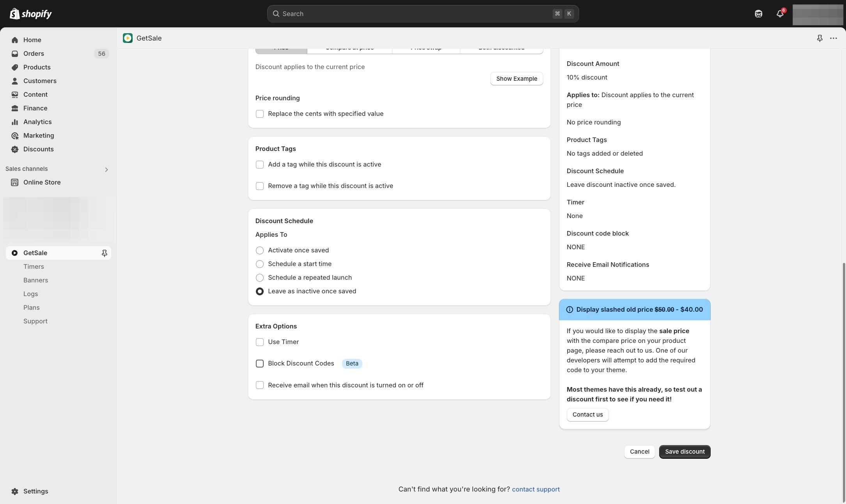The width and height of the screenshot is (846, 504).
Task: Focus the top Search field
Action: click(422, 14)
